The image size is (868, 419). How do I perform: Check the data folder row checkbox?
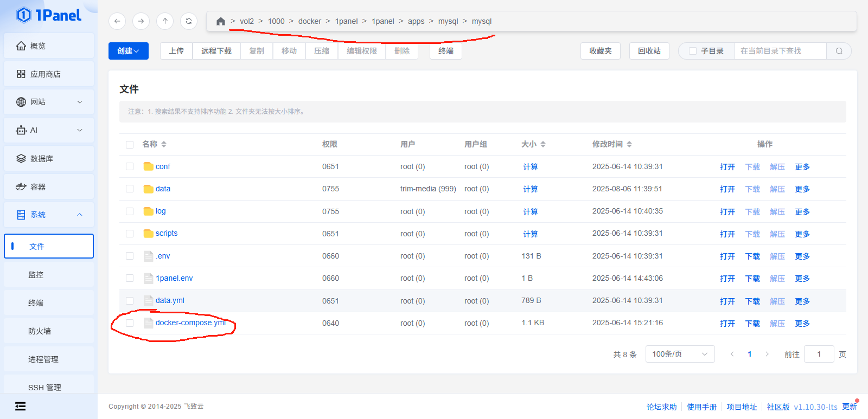point(130,189)
